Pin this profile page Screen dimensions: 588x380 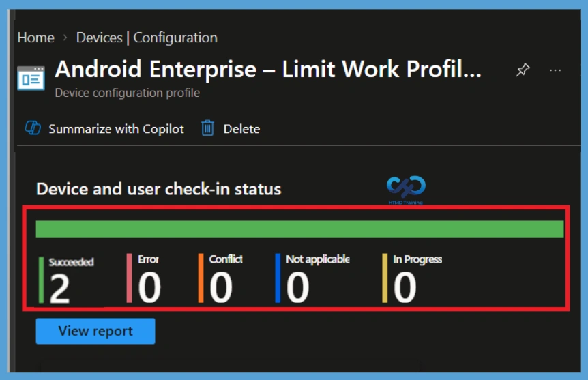pos(523,70)
